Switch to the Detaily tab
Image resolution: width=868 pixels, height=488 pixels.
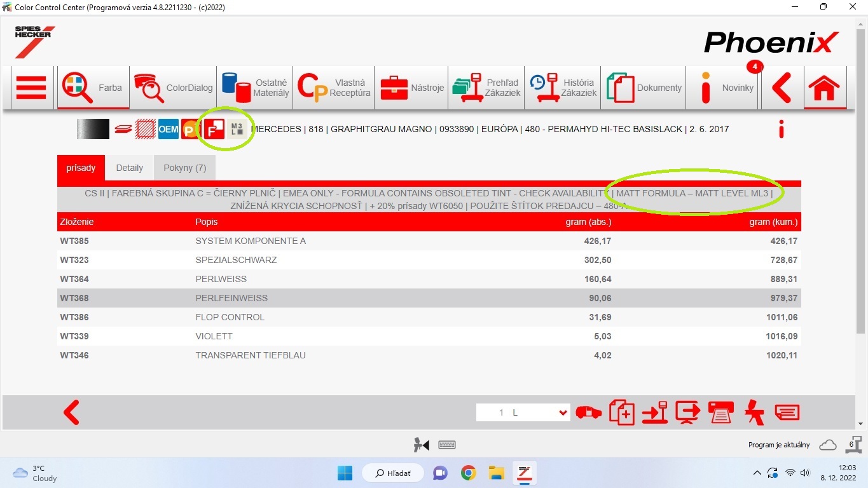(x=130, y=168)
